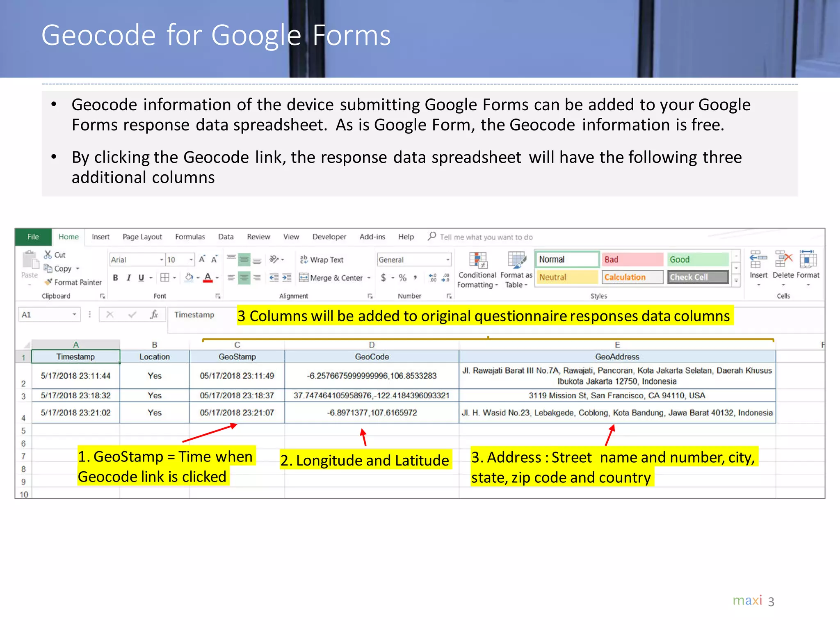Switch to the Developer tab
This screenshot has width=840, height=630.
click(x=329, y=237)
